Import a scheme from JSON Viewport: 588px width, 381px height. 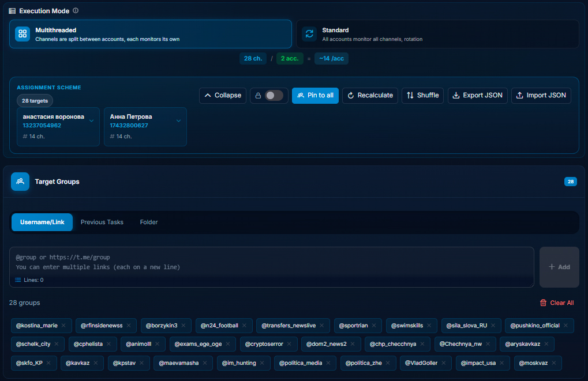point(541,96)
